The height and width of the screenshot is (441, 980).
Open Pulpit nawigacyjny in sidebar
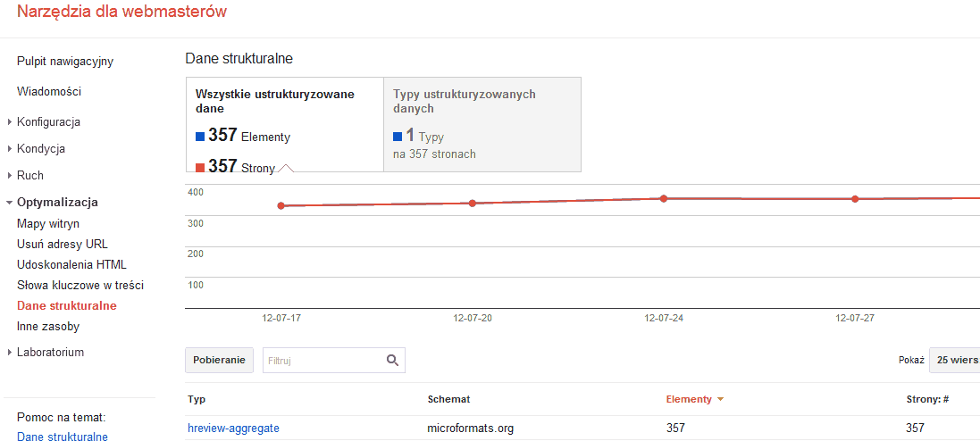point(65,62)
